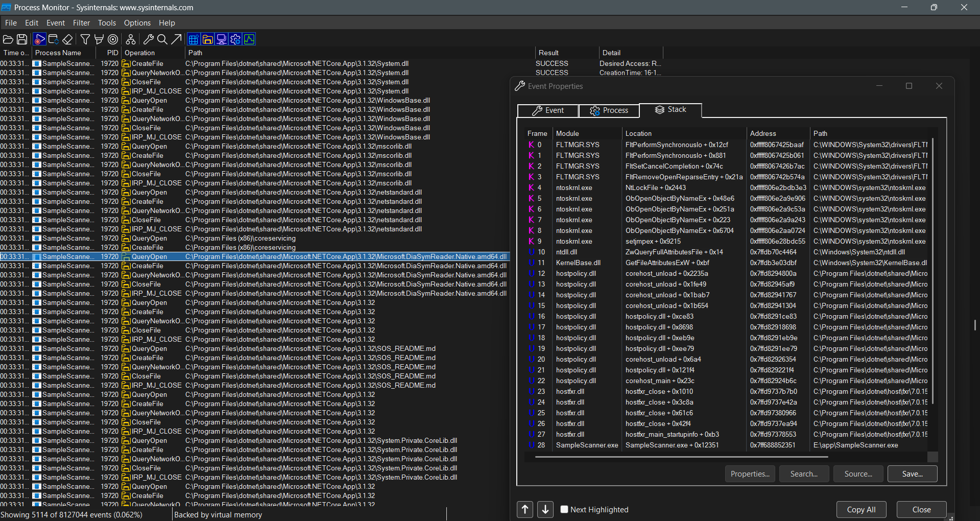Click the Jump To arrow icon
980x521 pixels.
(x=176, y=39)
